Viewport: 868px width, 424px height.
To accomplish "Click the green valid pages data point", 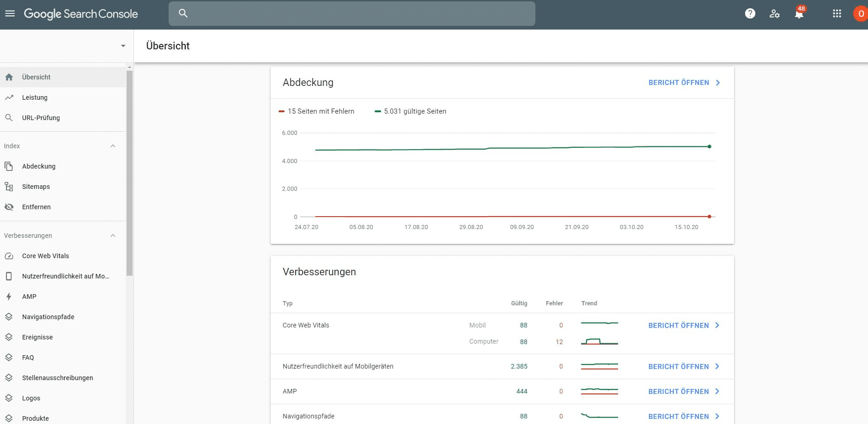I will point(709,146).
